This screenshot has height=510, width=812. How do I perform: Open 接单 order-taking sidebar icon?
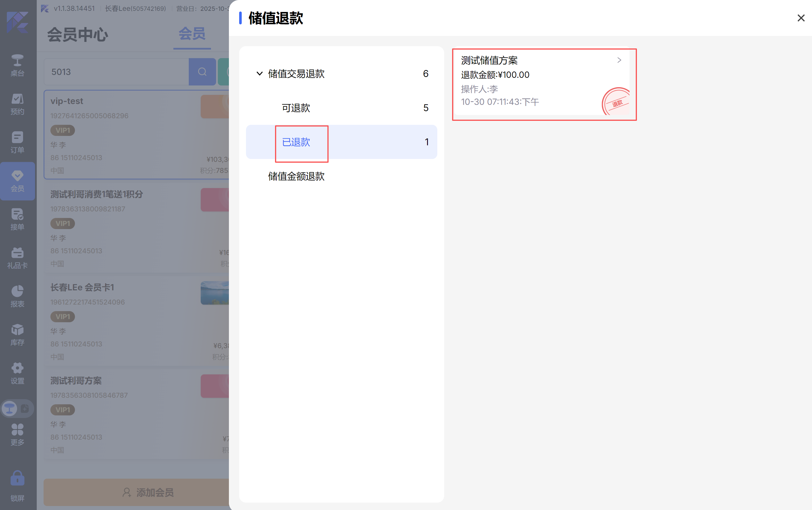point(17,219)
